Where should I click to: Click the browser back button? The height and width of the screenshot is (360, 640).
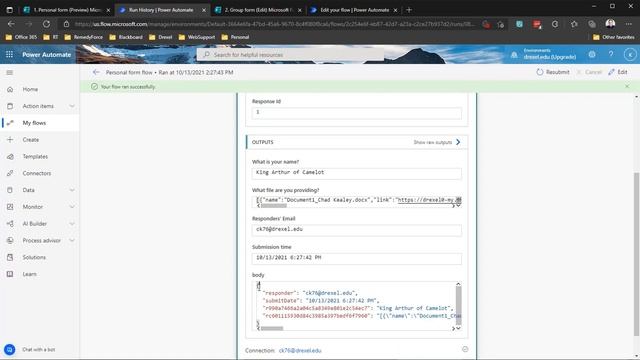[11, 24]
